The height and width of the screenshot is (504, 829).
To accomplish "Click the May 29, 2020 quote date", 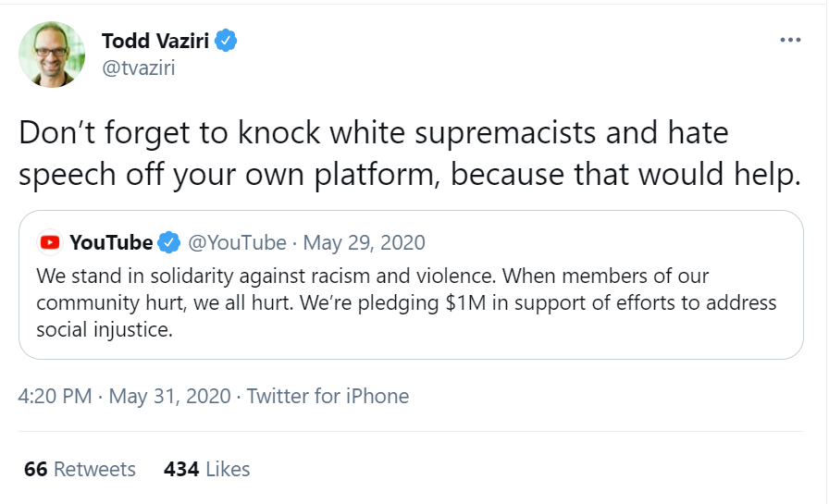I will 365,243.
